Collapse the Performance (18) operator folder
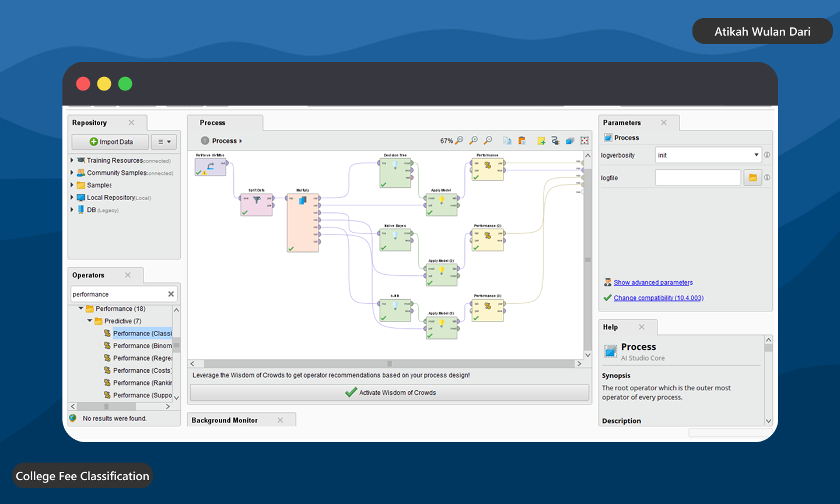The image size is (840, 504). (81, 309)
